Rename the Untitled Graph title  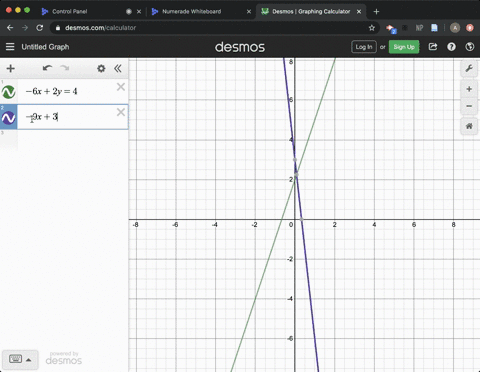point(45,47)
